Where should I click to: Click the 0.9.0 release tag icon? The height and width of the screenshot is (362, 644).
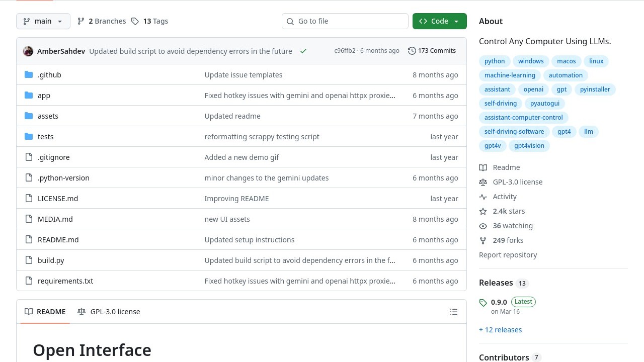(x=483, y=303)
